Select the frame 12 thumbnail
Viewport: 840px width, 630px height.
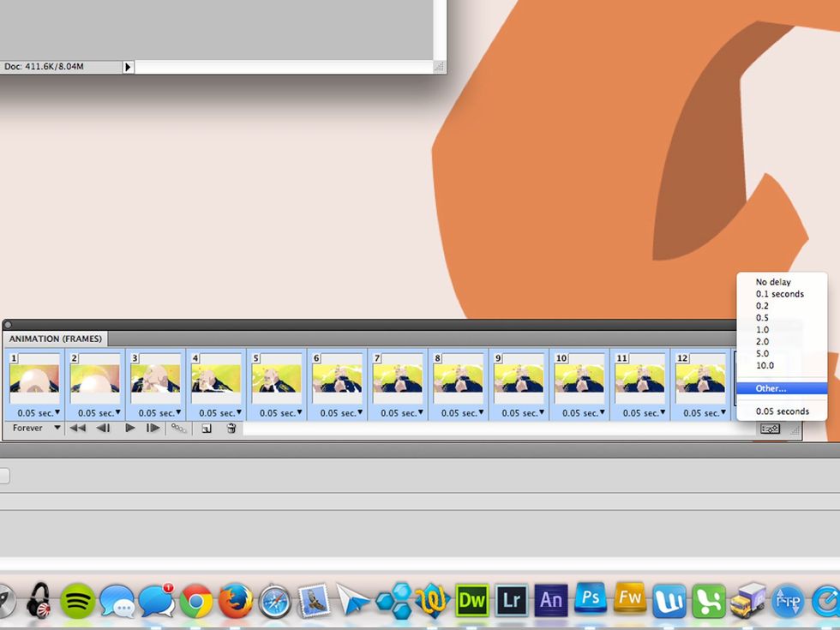tap(701, 380)
